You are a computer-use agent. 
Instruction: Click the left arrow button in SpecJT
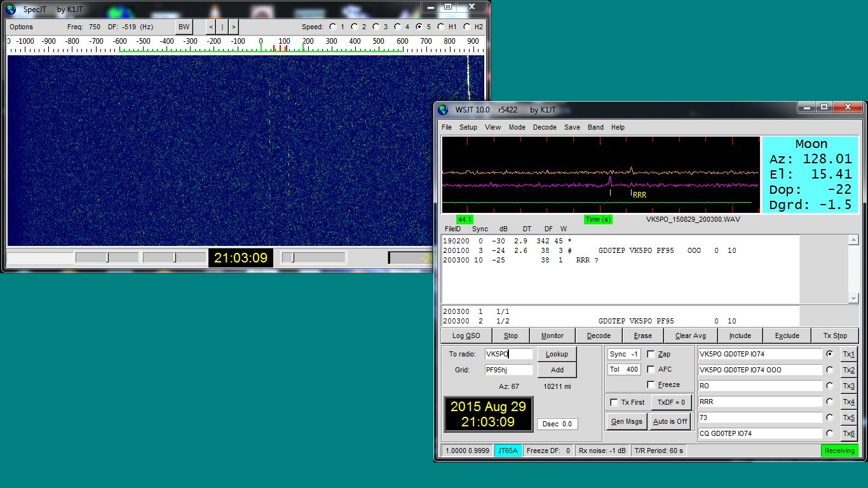pyautogui.click(x=211, y=27)
